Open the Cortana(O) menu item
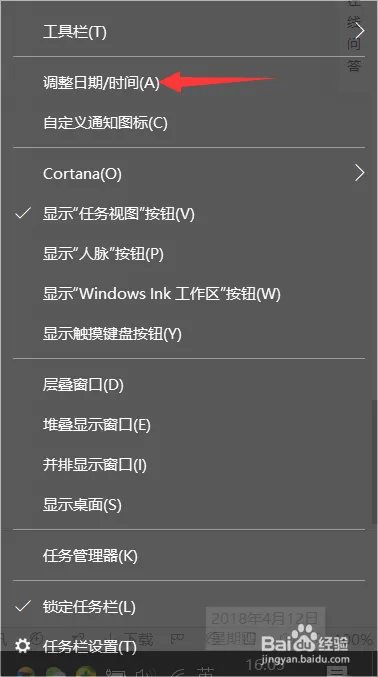This screenshot has height=677, width=378. (x=82, y=174)
